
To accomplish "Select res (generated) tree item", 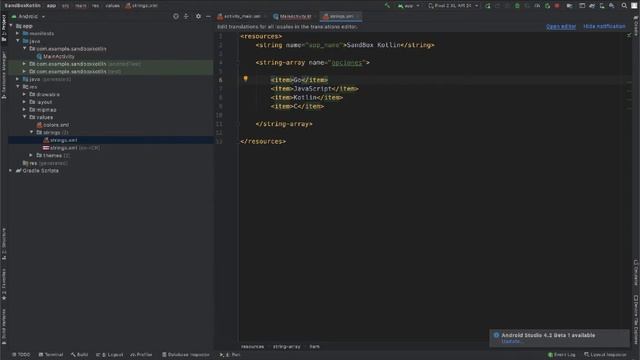I will tap(45, 163).
